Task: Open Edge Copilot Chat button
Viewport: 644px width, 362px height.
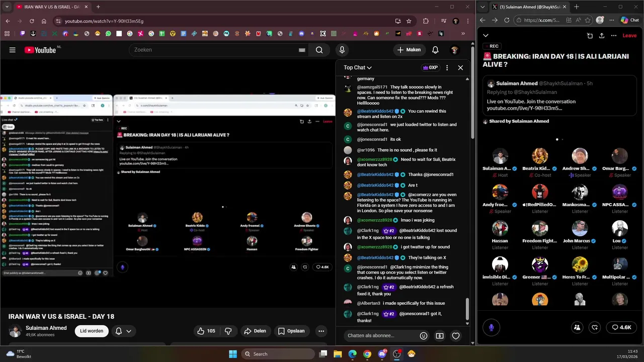Action: click(630, 20)
